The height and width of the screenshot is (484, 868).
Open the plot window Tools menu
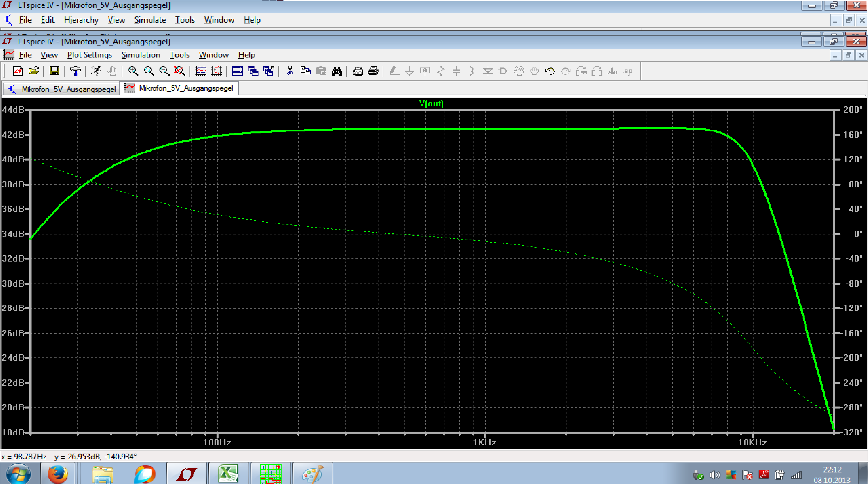pyautogui.click(x=179, y=55)
